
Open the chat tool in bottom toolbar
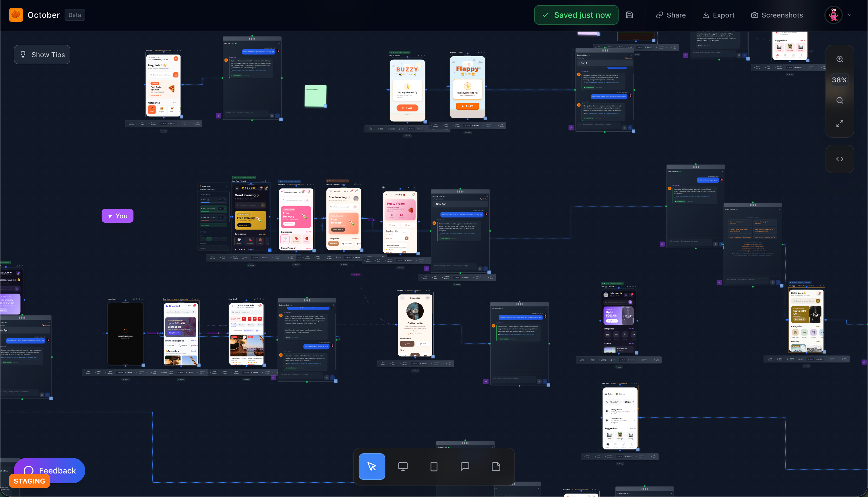(x=465, y=467)
